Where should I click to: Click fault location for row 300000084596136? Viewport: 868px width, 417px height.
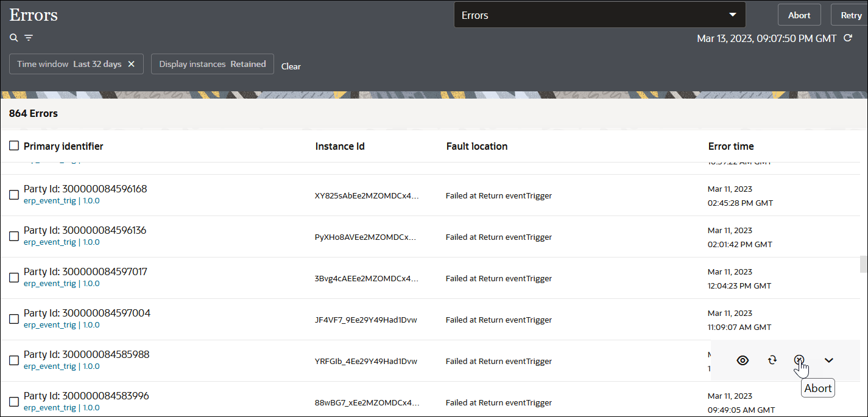[x=499, y=237]
